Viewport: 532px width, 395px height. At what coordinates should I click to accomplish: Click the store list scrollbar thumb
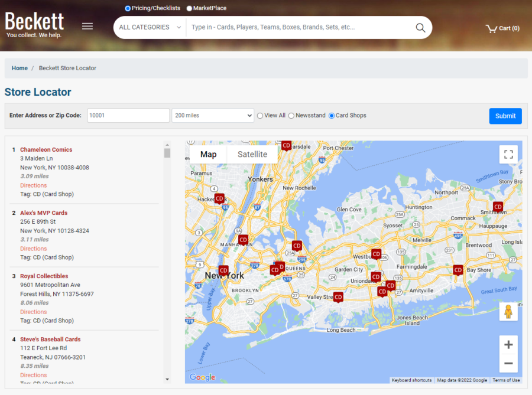[x=167, y=153]
